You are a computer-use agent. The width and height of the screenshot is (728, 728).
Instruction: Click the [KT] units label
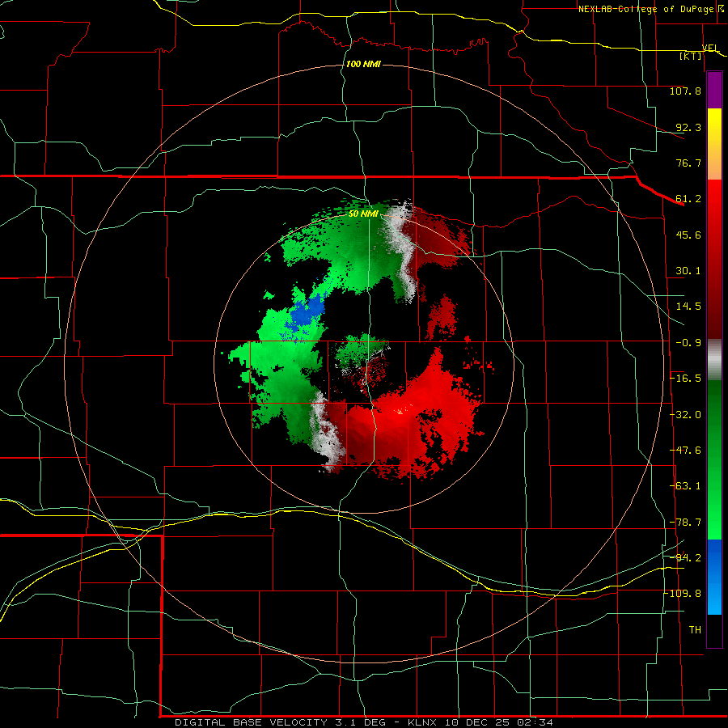691,56
